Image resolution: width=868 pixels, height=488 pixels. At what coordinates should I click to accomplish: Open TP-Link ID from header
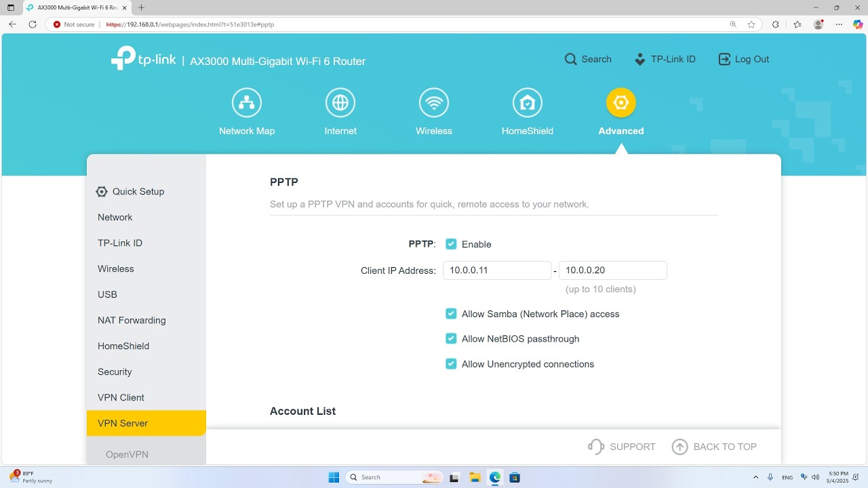(x=665, y=59)
